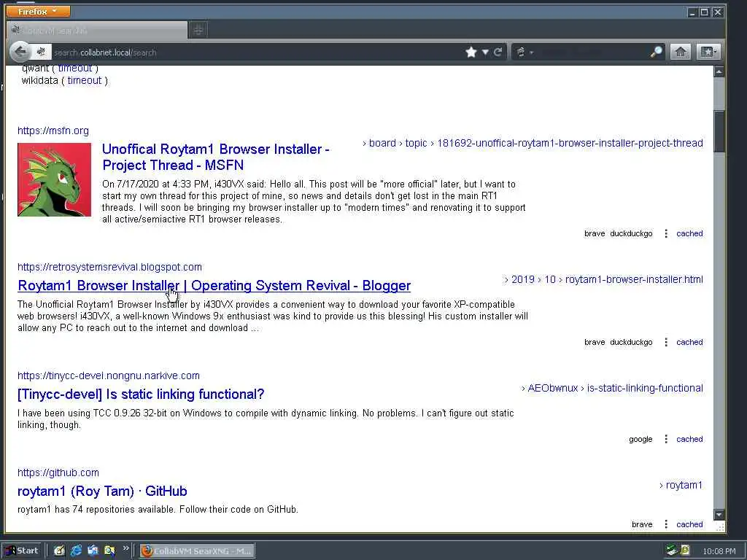Click the site identity icon in address bar
This screenshot has width=747, height=560.
41,52
